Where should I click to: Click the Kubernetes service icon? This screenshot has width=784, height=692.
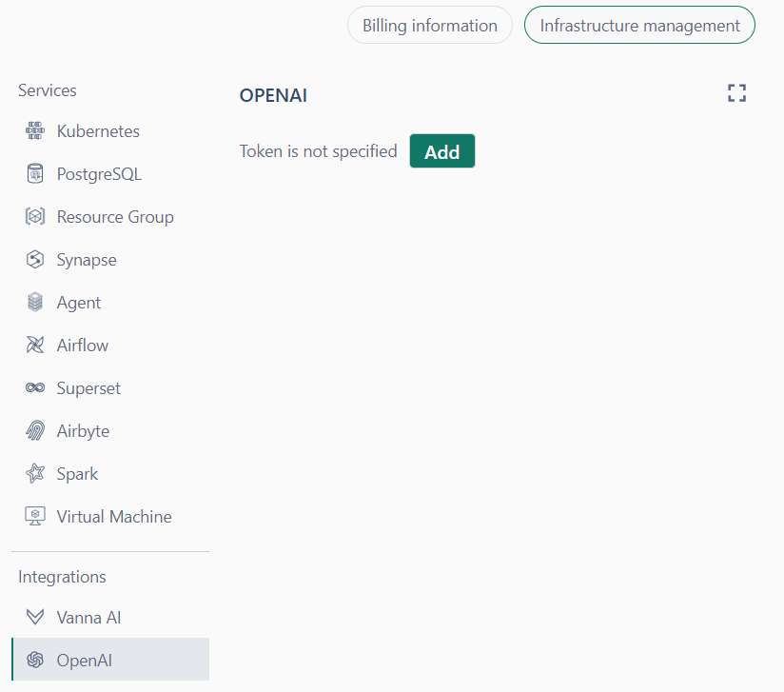35,130
